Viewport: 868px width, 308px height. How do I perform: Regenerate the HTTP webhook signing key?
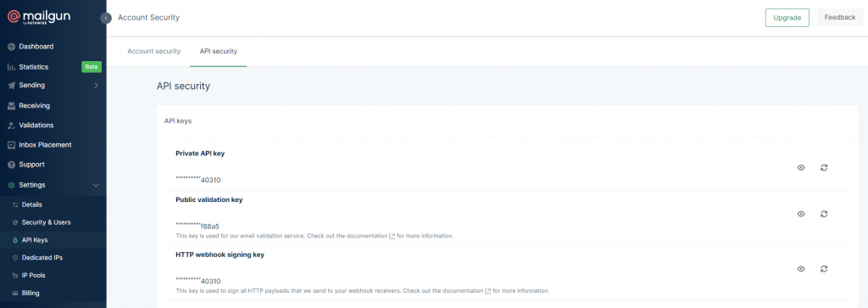tap(824, 269)
